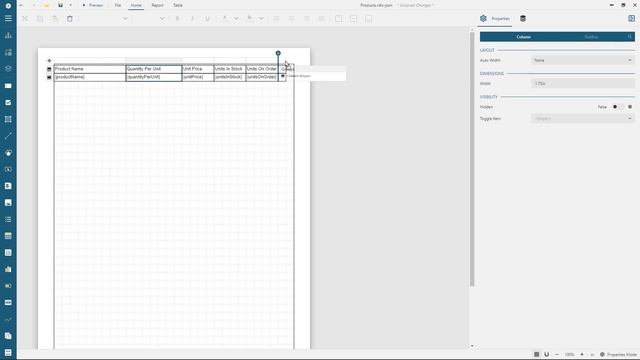Toggle the Hidden property switch
This screenshot has width=640, height=360.
pyautogui.click(x=618, y=107)
